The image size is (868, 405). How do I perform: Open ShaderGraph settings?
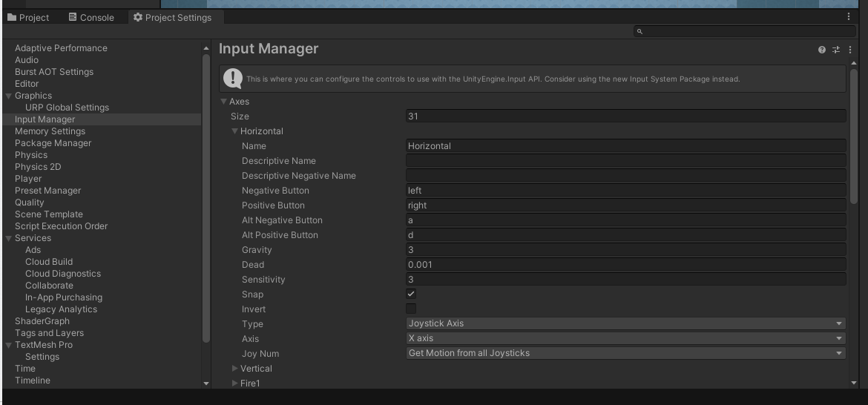click(x=42, y=321)
